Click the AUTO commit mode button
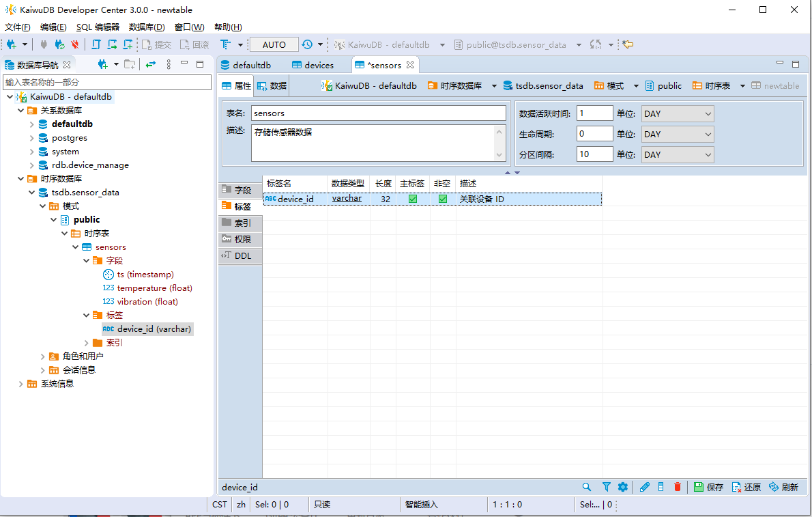812x517 pixels. 274,44
